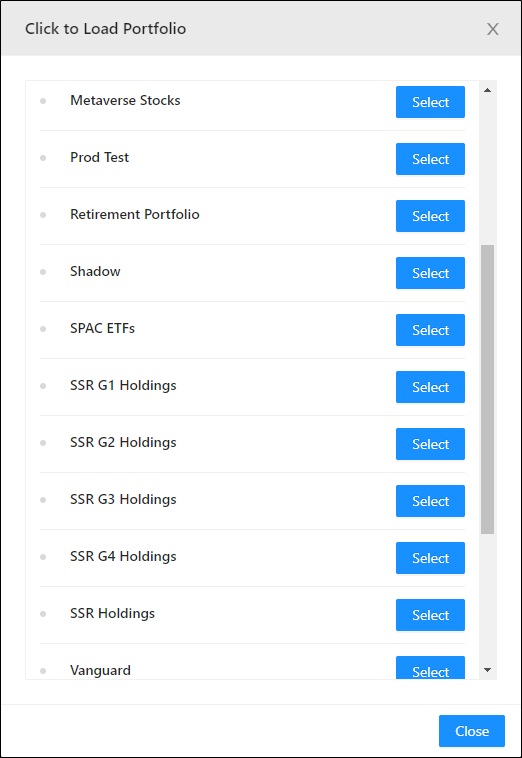Pick Select beside SSR G4 Holdings
This screenshot has height=758, width=522.
tap(430, 558)
